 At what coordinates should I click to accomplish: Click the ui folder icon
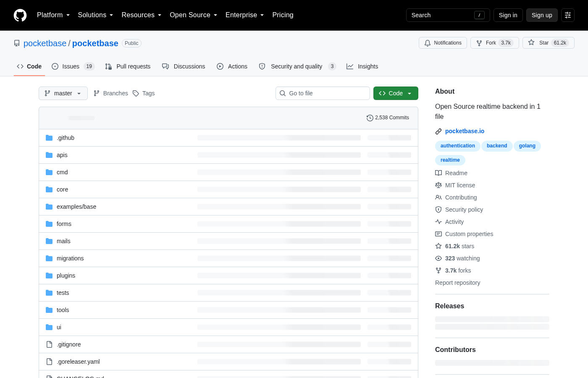click(x=49, y=327)
